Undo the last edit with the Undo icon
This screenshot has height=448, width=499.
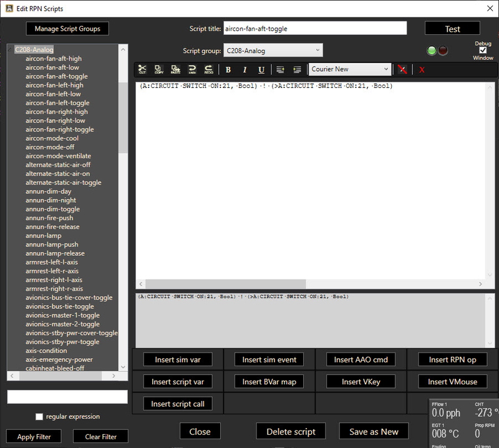(x=192, y=69)
